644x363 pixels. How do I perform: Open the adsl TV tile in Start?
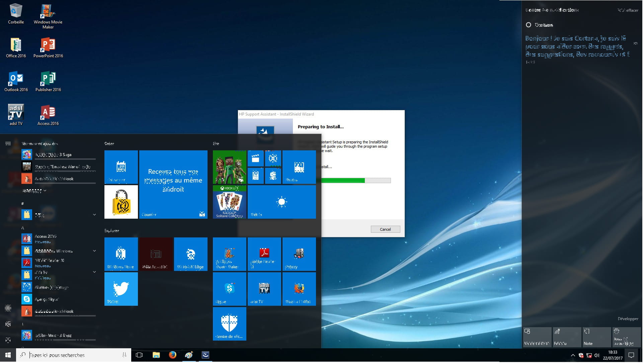tap(264, 289)
